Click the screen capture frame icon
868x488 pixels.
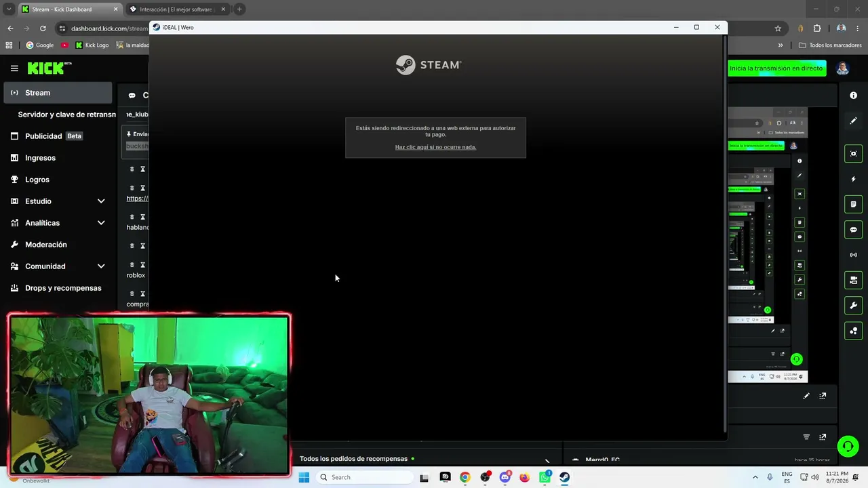pos(853,154)
